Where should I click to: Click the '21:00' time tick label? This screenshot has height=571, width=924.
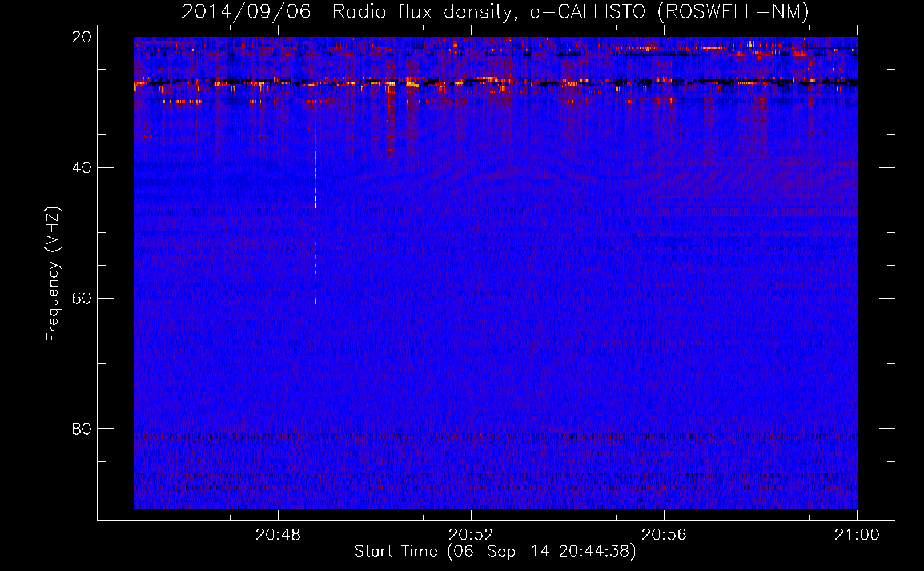click(857, 535)
